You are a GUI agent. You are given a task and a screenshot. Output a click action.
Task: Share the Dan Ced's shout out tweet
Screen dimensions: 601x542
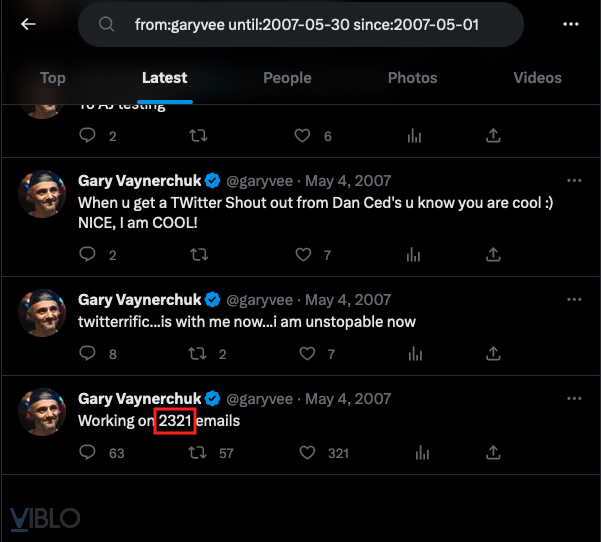[x=493, y=255]
